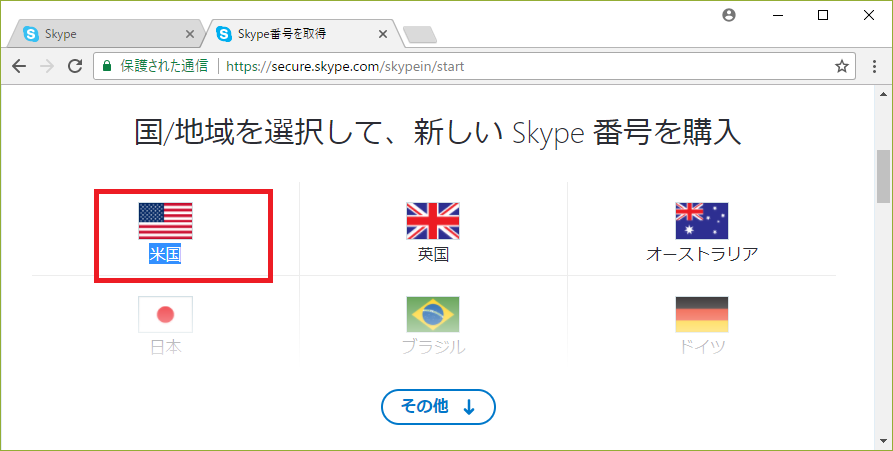The height and width of the screenshot is (451, 893).
Task: Close the Skype tab
Action: (190, 34)
